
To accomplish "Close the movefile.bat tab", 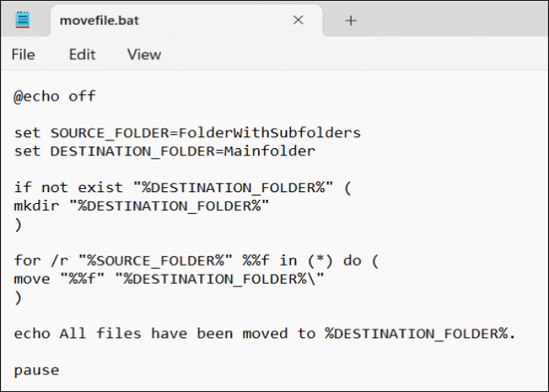I will click(x=298, y=20).
